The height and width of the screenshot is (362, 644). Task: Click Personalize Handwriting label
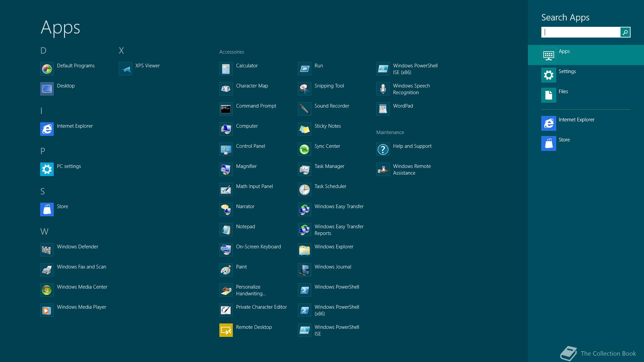tap(251, 290)
